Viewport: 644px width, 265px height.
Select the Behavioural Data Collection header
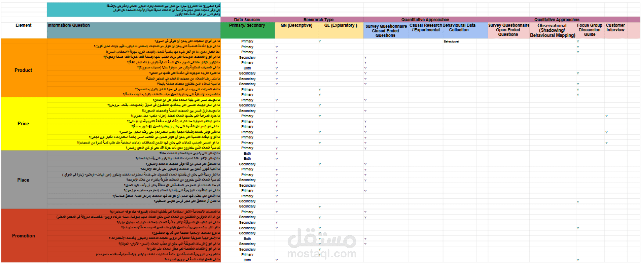[459, 28]
